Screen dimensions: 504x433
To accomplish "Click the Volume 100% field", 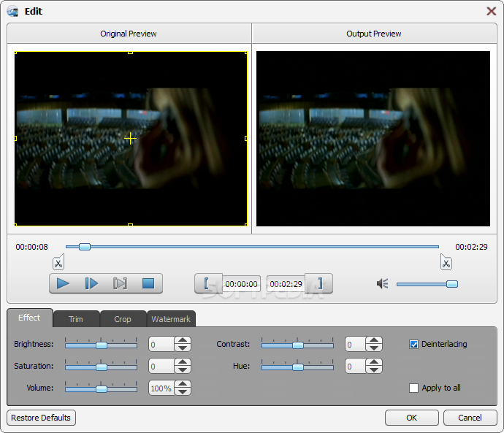I will point(161,388).
